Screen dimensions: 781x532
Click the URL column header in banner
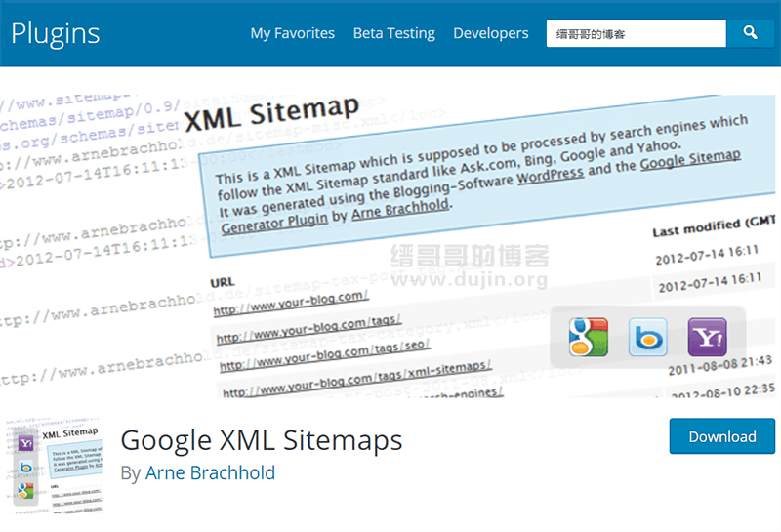223,282
